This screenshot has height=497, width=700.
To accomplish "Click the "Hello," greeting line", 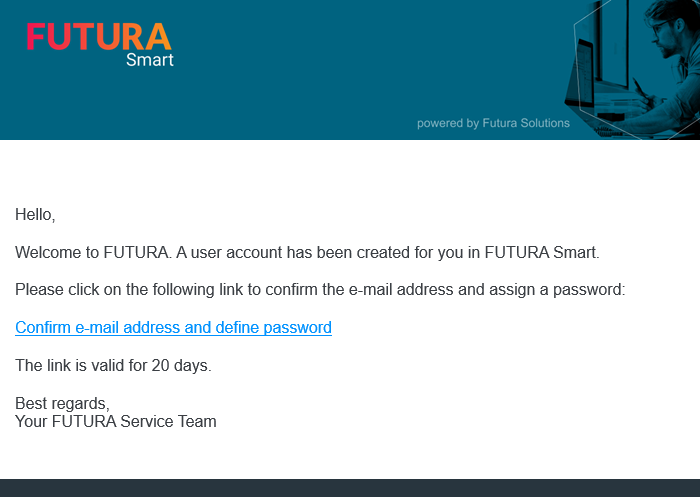I will (x=35, y=214).
